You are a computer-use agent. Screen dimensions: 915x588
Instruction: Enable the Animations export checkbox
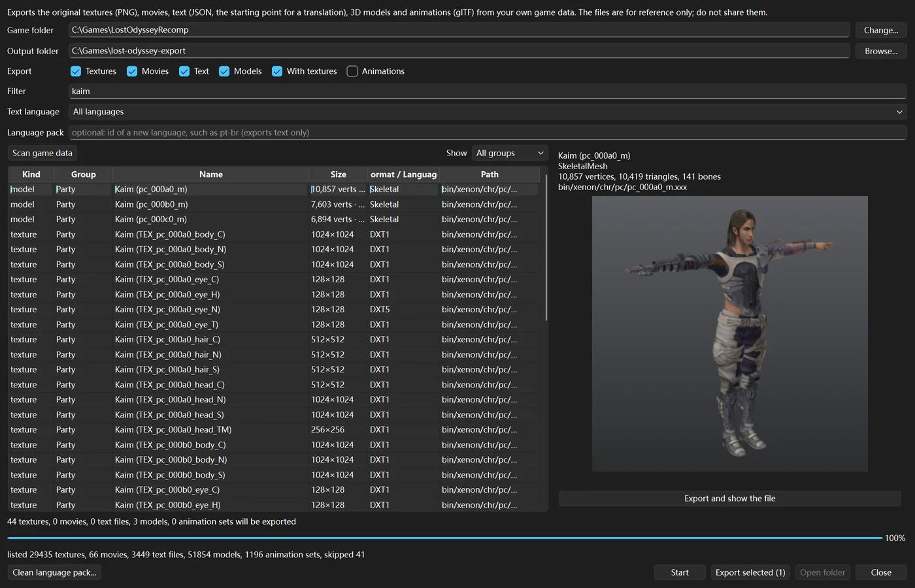(352, 71)
